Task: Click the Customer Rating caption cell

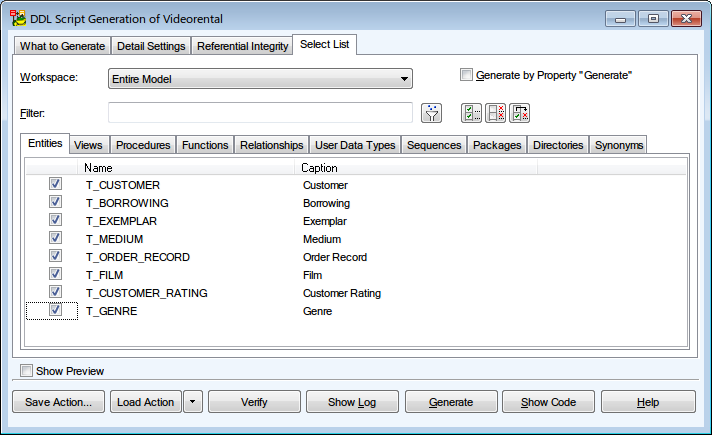Action: (342, 293)
